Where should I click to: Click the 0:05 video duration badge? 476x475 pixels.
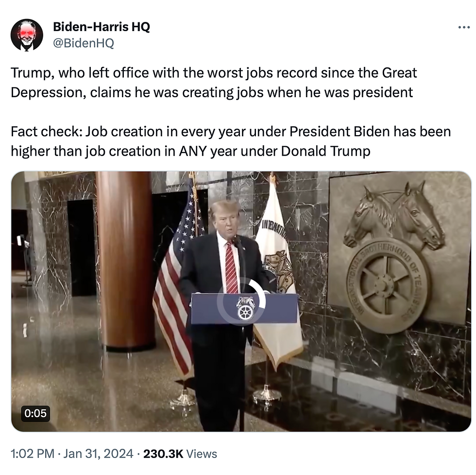tap(35, 413)
